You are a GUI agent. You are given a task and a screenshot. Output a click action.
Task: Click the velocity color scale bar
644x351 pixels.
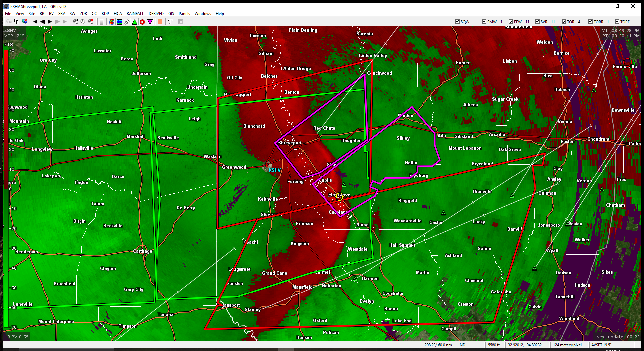point(6,188)
